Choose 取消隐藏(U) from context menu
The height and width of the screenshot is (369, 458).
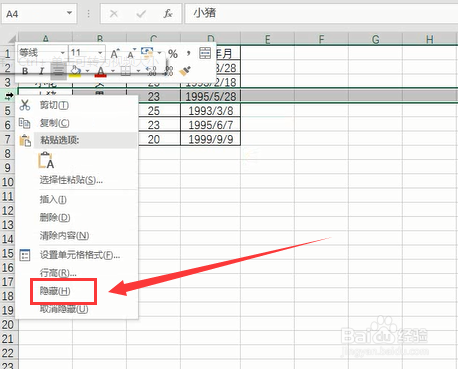[77, 309]
